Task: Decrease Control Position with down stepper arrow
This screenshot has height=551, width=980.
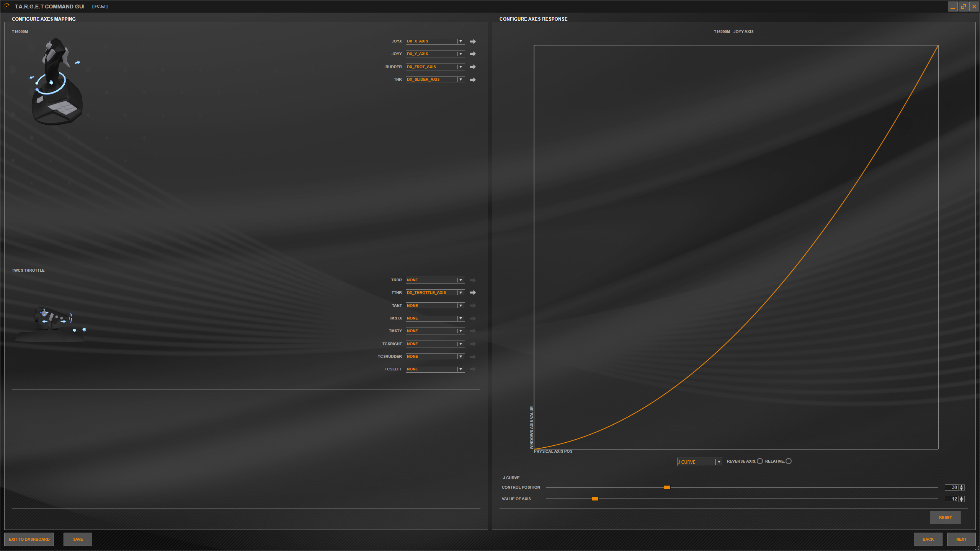Action: point(962,489)
